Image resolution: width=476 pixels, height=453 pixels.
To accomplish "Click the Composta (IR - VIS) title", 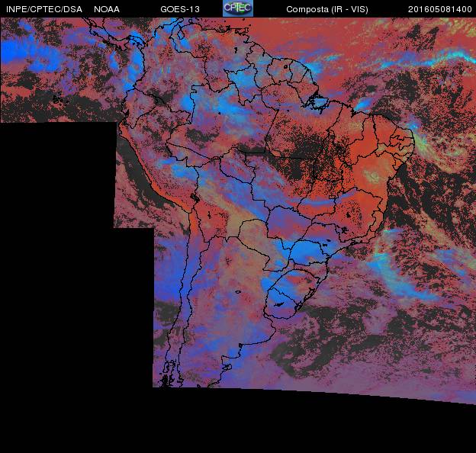I will pyautogui.click(x=327, y=9).
